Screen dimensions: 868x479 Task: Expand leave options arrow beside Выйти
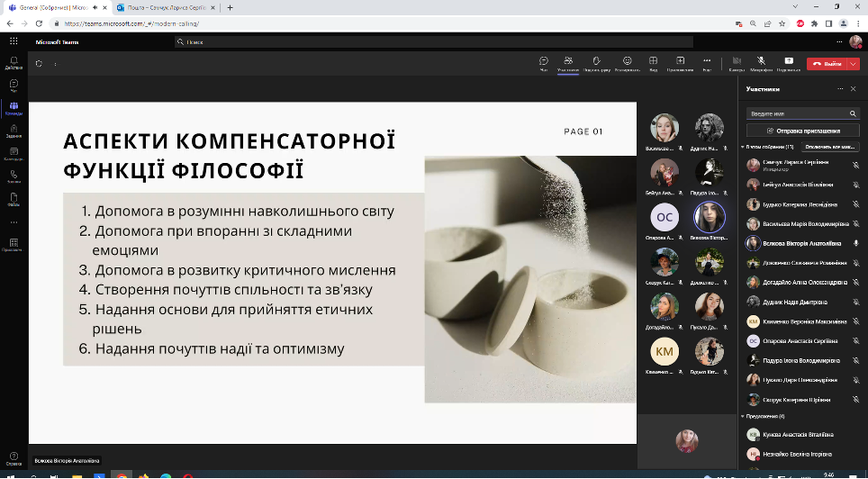(x=853, y=64)
